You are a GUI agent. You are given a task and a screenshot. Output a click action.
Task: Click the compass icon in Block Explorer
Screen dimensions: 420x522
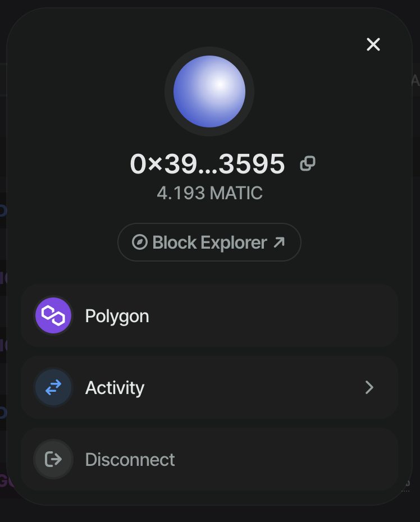(139, 242)
